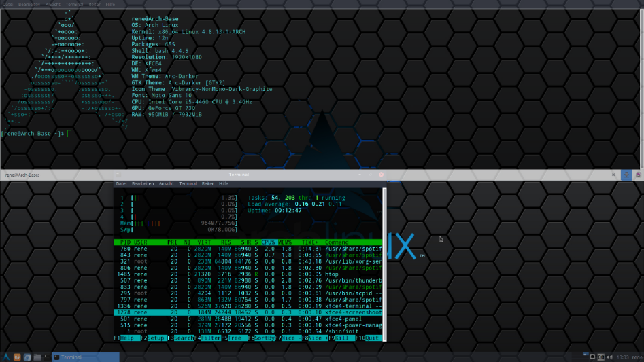
Task: Select process row 501 xfce4-panel
Action: (248, 319)
